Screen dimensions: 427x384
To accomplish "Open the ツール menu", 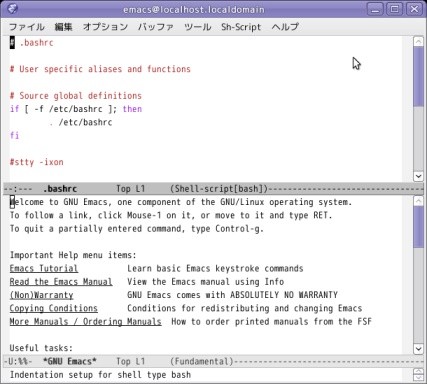I will (198, 27).
